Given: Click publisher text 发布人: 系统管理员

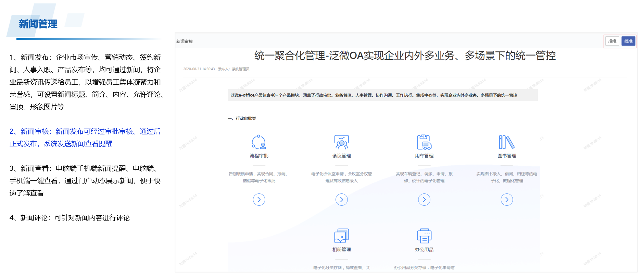Looking at the screenshot, I should click(233, 69).
